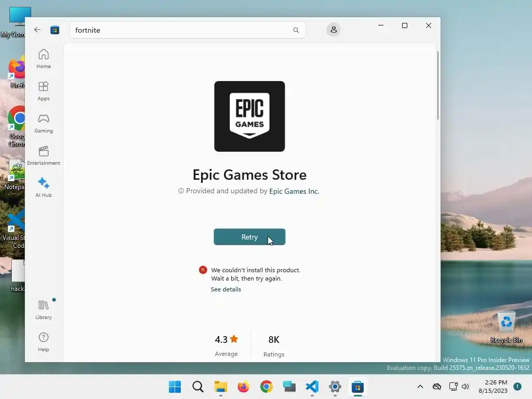532x399 pixels.
Task: Click the volume speaker tray icon
Action: pyautogui.click(x=465, y=387)
